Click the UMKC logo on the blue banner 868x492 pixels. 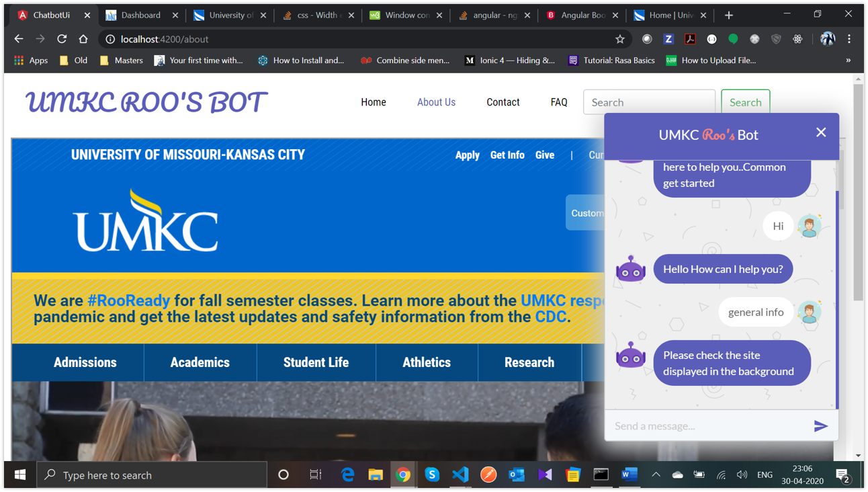click(146, 220)
